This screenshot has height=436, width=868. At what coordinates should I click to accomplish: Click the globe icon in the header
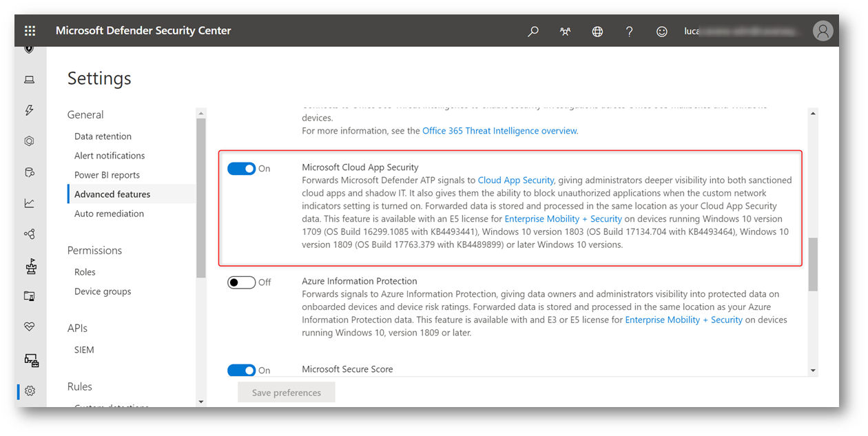(x=597, y=31)
